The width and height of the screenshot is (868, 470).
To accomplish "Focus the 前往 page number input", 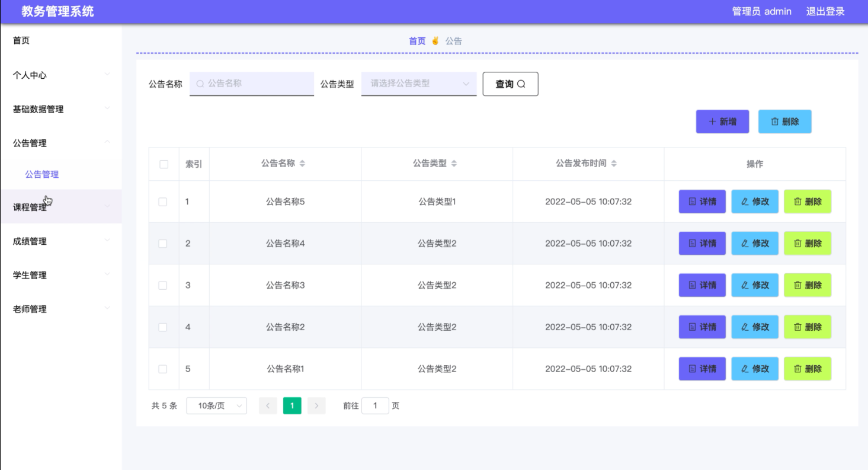I will pyautogui.click(x=375, y=406).
